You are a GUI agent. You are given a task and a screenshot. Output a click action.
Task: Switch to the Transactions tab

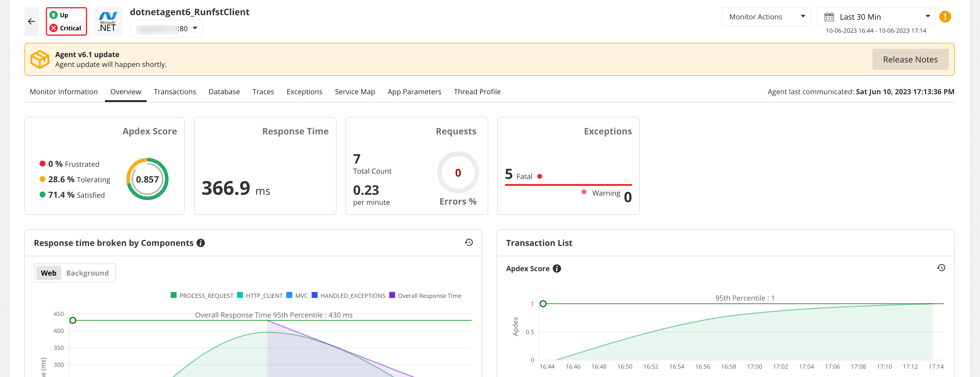pyautogui.click(x=175, y=92)
